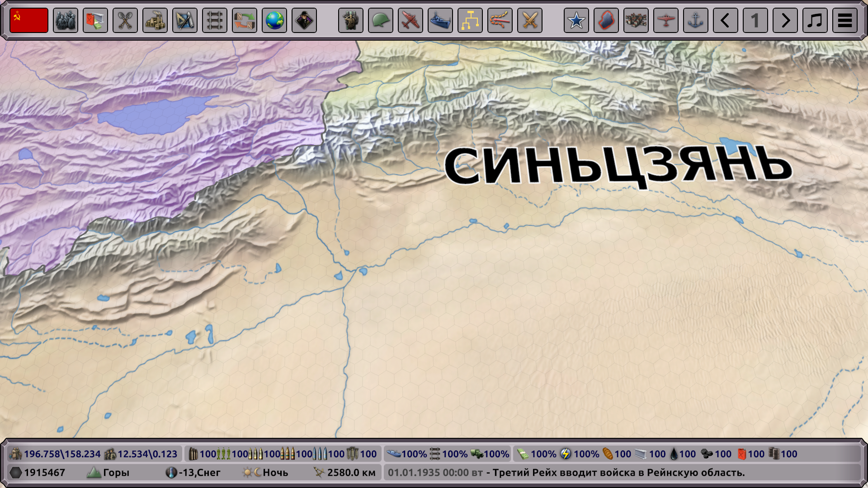Click the terrain type Горы label

[108, 473]
